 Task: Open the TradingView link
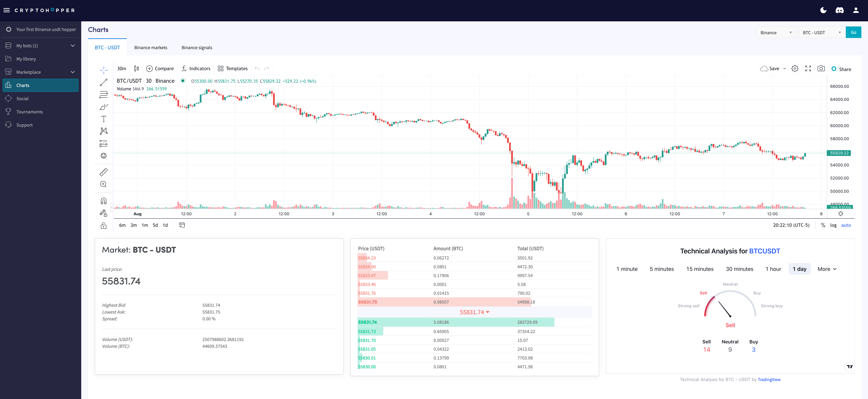[769, 380]
